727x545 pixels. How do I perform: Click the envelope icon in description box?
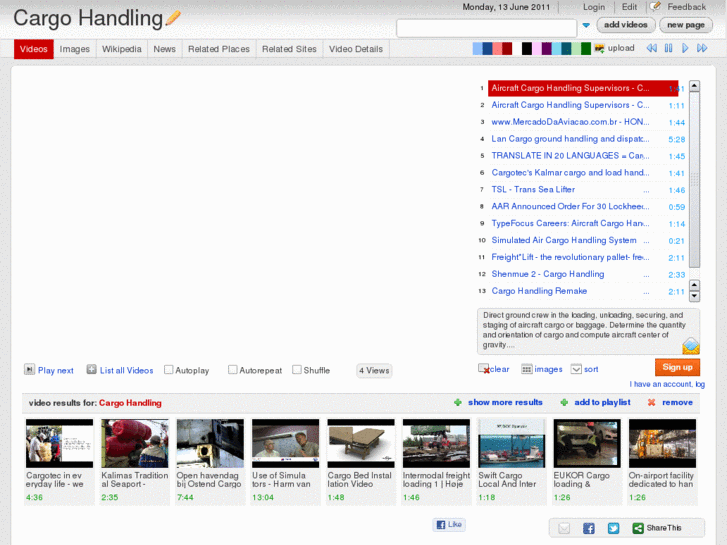pyautogui.click(x=690, y=346)
